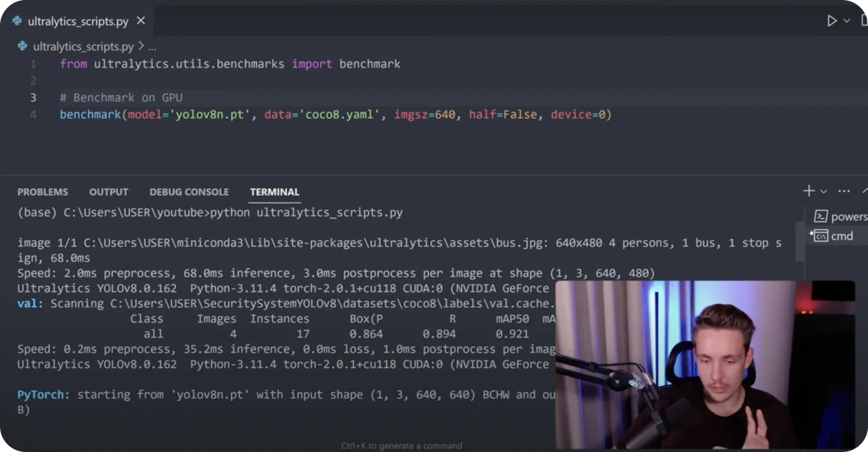The width and height of the screenshot is (868, 452).
Task: Click the cmd terminal icon
Action: click(x=820, y=236)
